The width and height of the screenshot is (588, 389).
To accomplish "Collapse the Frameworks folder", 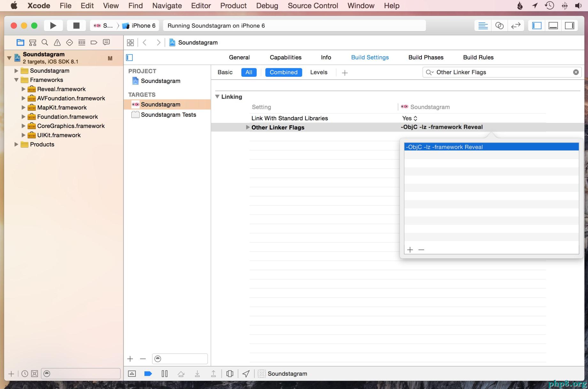I will 16,80.
